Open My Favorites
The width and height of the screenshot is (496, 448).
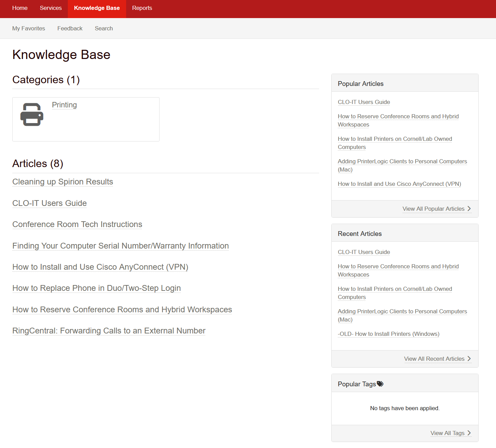pyautogui.click(x=29, y=28)
